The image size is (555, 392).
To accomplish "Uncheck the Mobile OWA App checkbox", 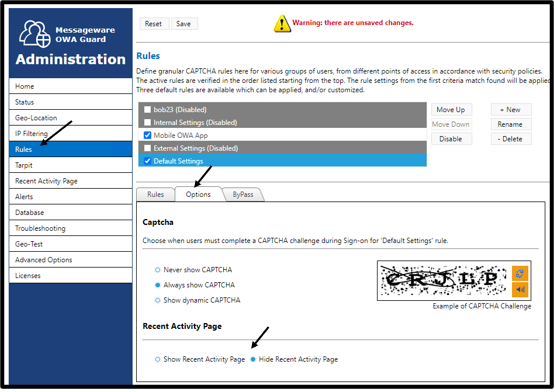I will (x=147, y=135).
